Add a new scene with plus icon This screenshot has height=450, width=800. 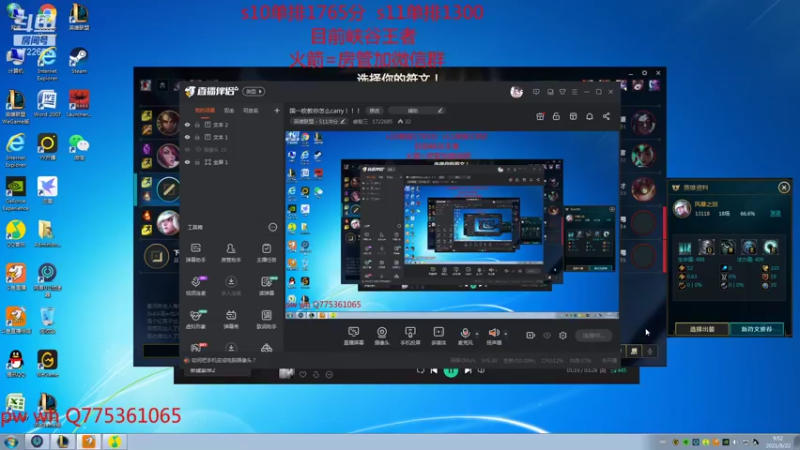(277, 110)
